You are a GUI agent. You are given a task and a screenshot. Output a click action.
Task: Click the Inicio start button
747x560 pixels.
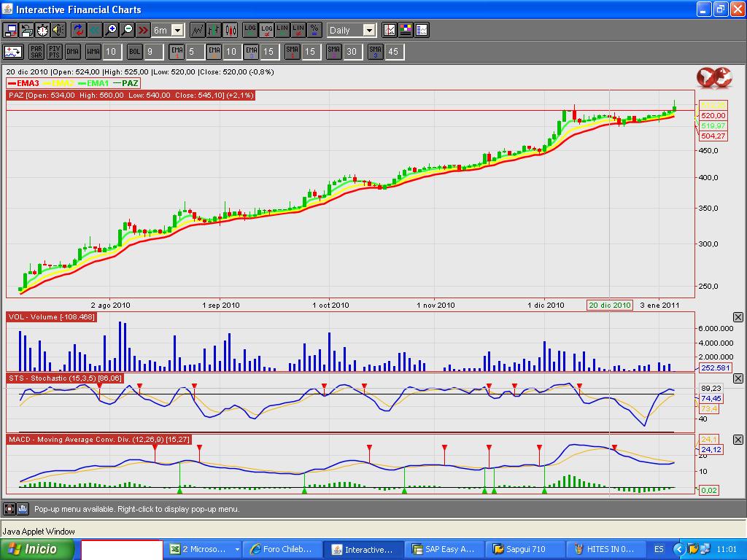(x=38, y=549)
